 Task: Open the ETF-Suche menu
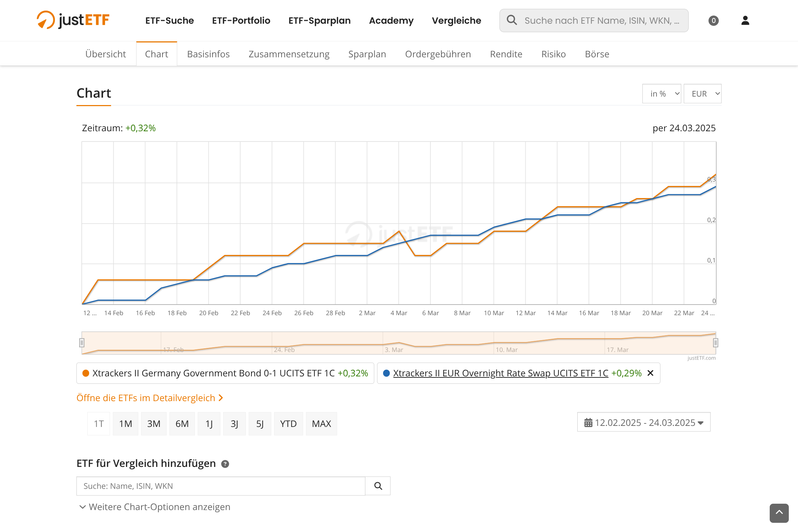[x=169, y=21]
